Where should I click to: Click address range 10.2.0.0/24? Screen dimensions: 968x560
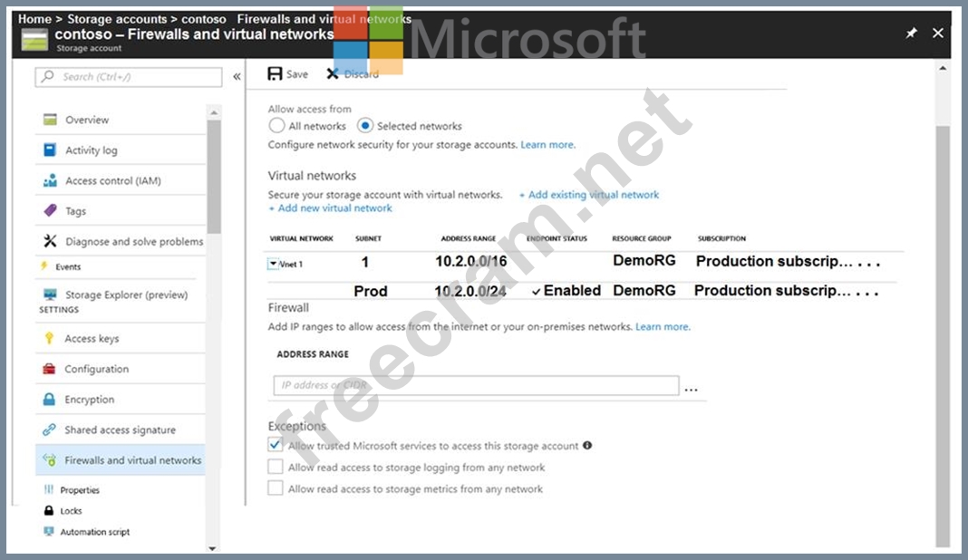(470, 291)
